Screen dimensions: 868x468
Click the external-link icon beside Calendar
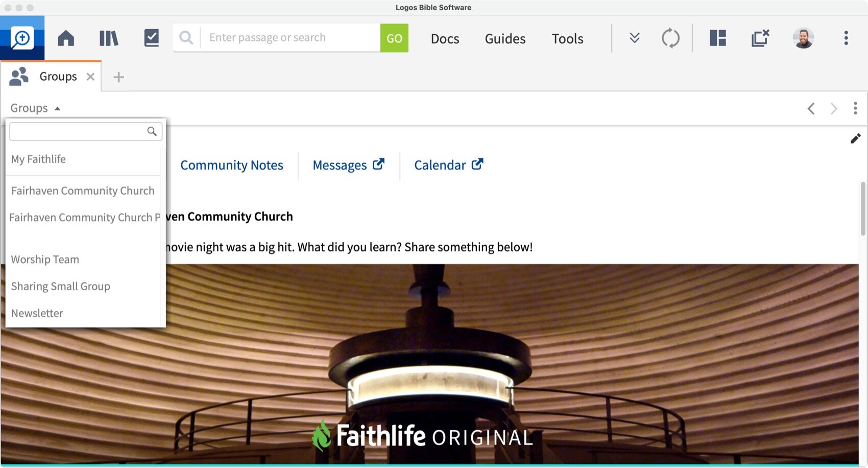477,164
